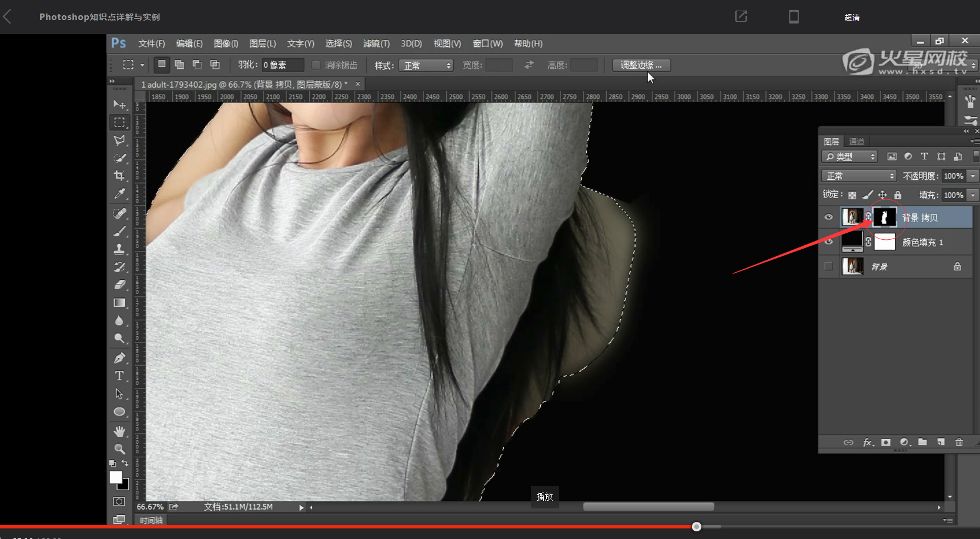Select the Zoom tool
This screenshot has width=980, height=539.
[x=119, y=449]
